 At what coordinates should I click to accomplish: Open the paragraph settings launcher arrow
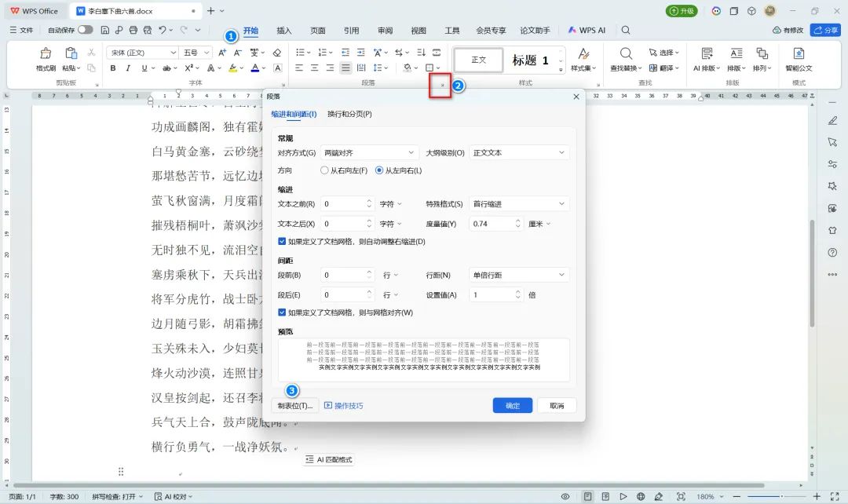tap(442, 85)
